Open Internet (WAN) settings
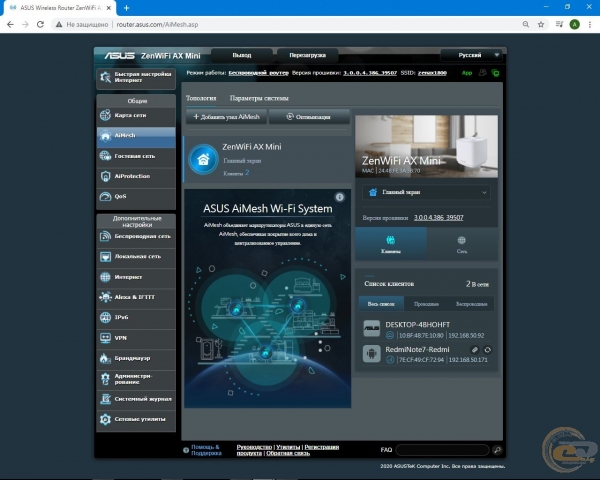600x480 pixels. (136, 277)
